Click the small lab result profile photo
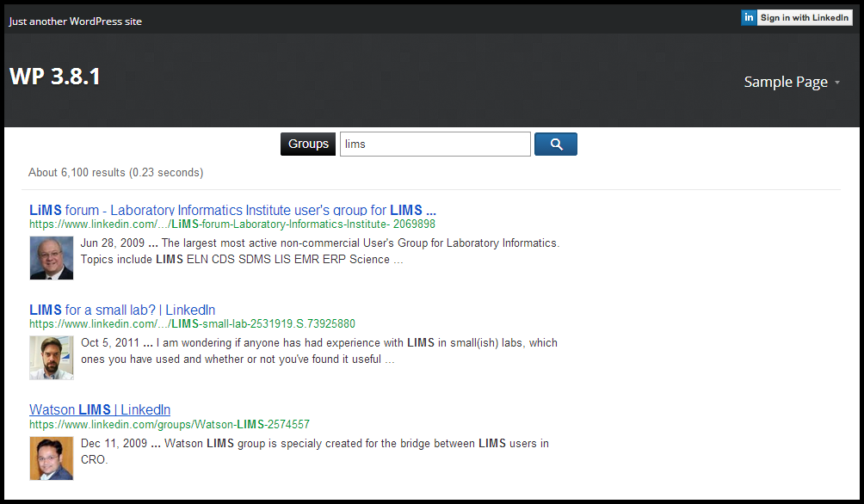The image size is (864, 504). (52, 358)
